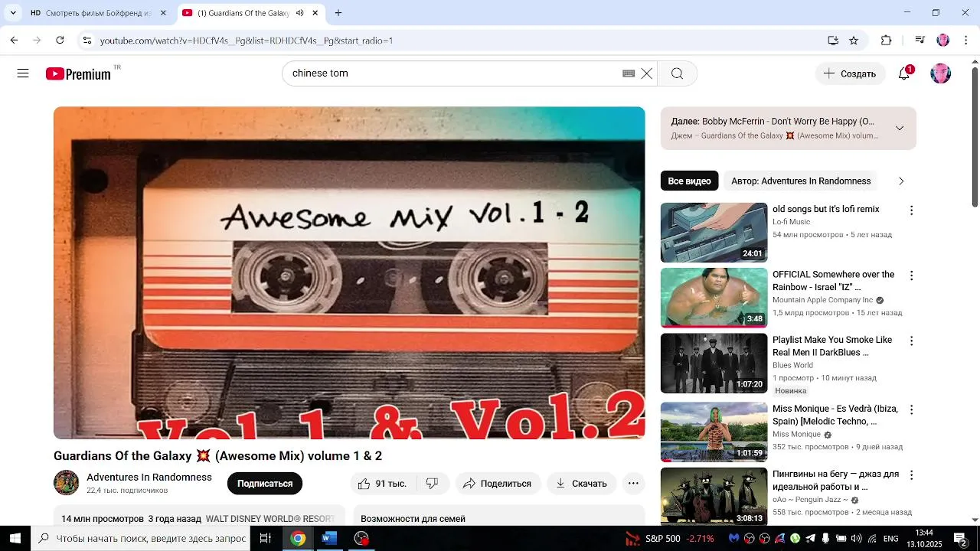The width and height of the screenshot is (980, 551).
Task: Open Chrome profile avatar
Action: (x=943, y=41)
